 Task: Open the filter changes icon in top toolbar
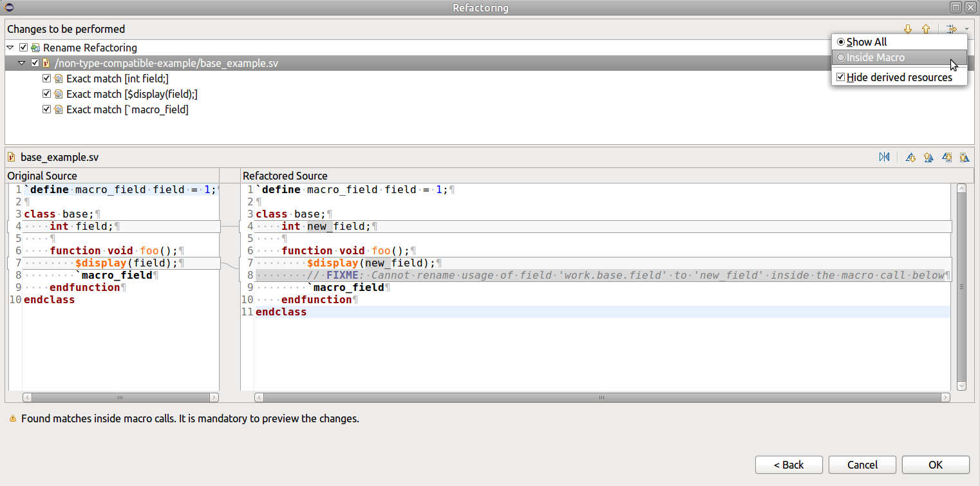[x=952, y=29]
